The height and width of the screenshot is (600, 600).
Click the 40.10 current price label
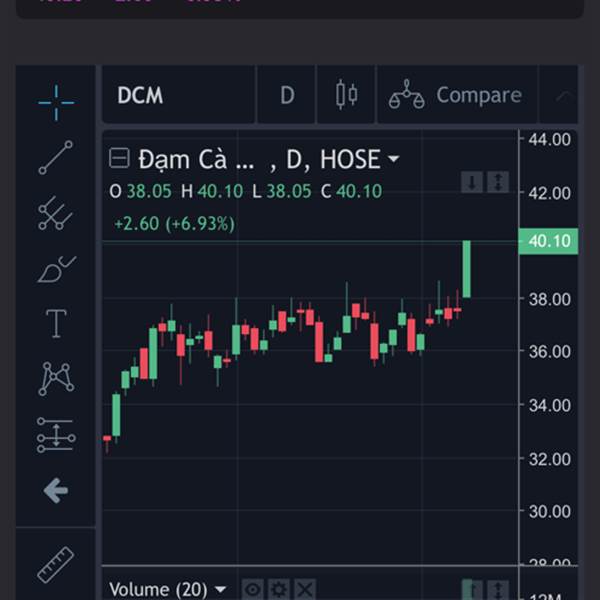[548, 241]
